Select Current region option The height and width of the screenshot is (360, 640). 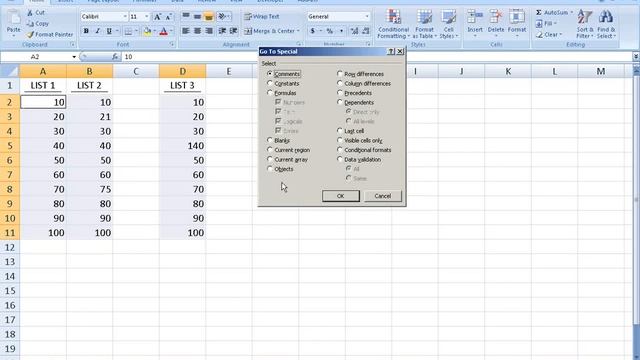click(270, 150)
